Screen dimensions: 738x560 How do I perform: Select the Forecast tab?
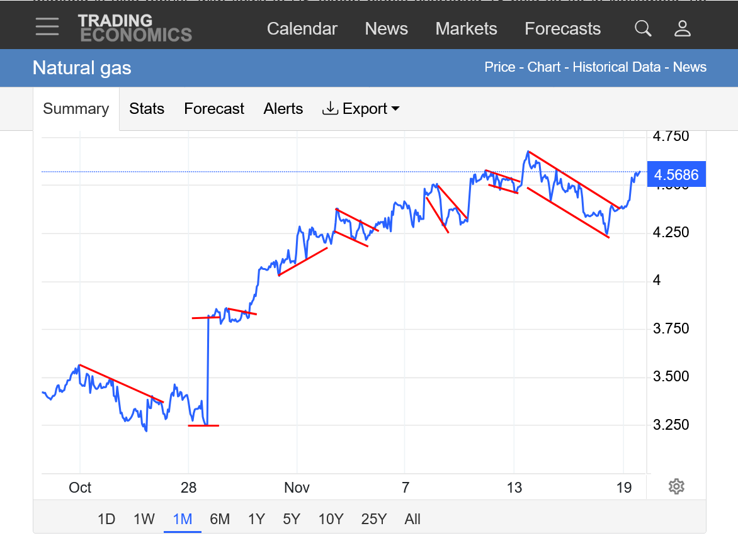click(214, 109)
